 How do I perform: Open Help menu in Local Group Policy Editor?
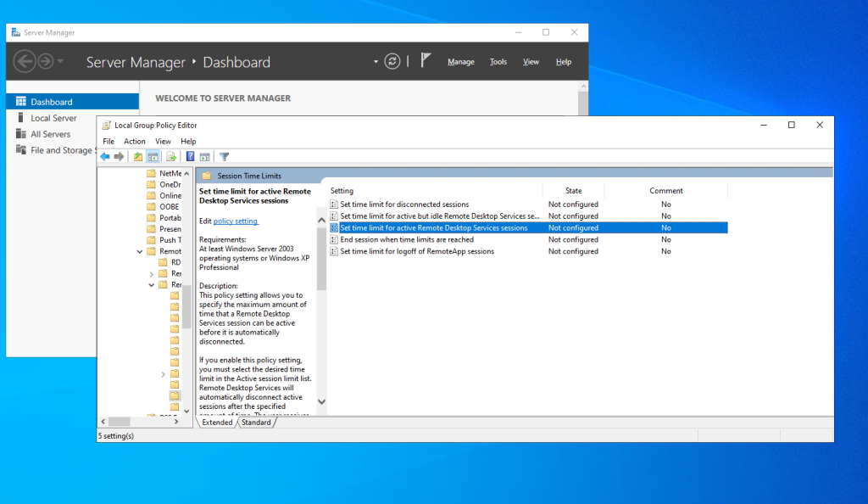click(188, 141)
